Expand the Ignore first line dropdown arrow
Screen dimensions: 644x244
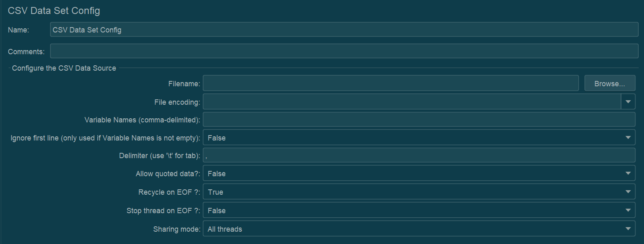tap(628, 138)
